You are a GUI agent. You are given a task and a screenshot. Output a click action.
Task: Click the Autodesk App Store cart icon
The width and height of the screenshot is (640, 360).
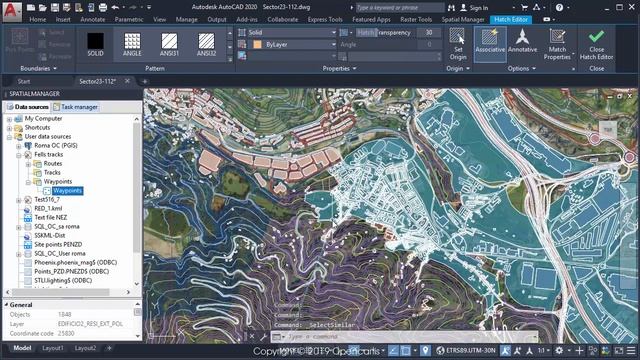pos(524,7)
